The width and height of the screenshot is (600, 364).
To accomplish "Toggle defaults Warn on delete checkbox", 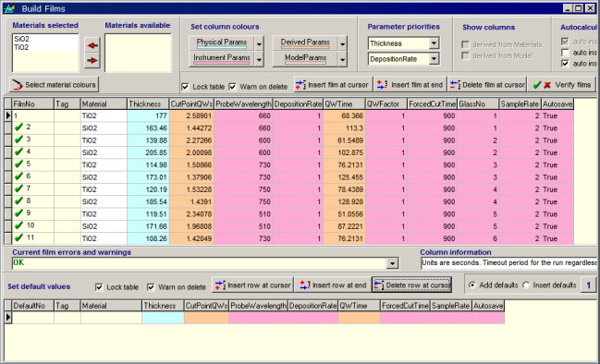I will coord(151,287).
